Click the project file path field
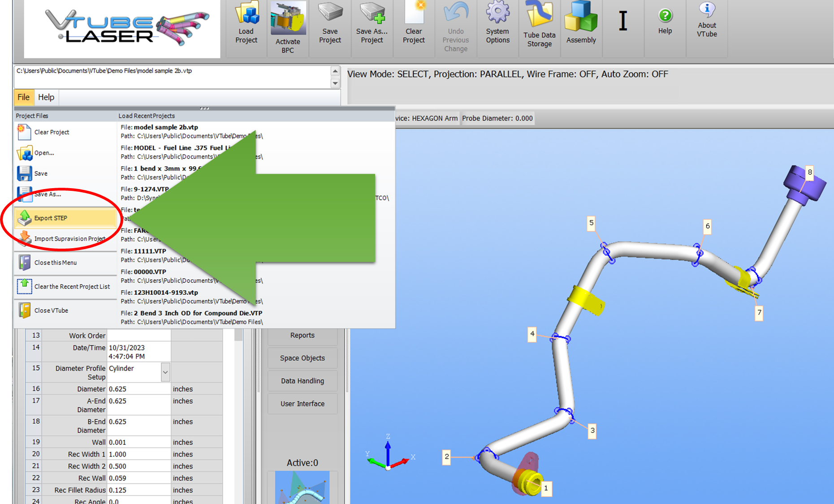The image size is (834, 504). [x=173, y=77]
